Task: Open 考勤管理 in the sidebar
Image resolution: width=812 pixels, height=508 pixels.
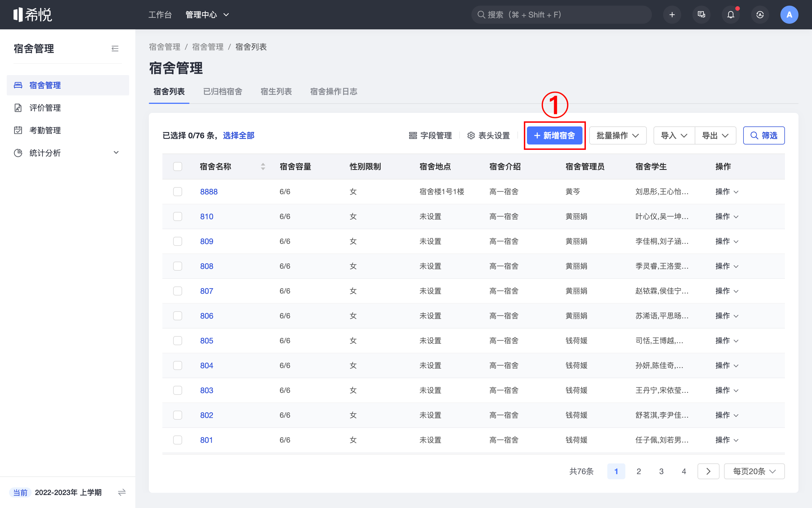Action: tap(68, 130)
